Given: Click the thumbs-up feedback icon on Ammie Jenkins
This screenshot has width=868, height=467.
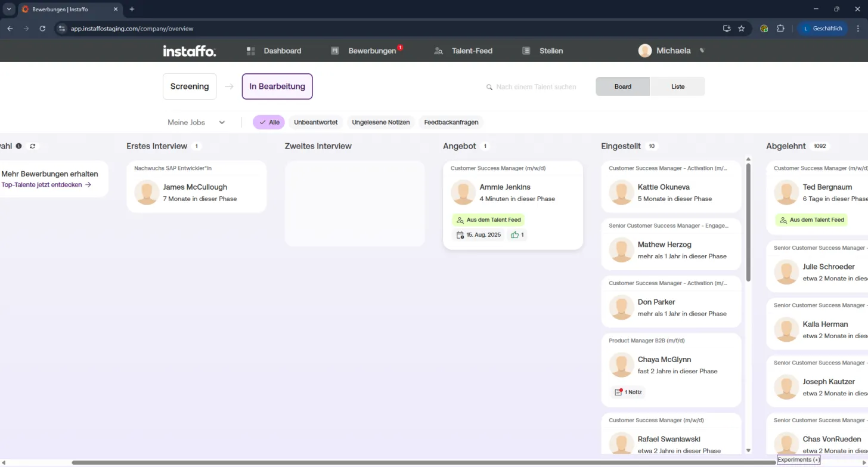Looking at the screenshot, I should tap(514, 235).
